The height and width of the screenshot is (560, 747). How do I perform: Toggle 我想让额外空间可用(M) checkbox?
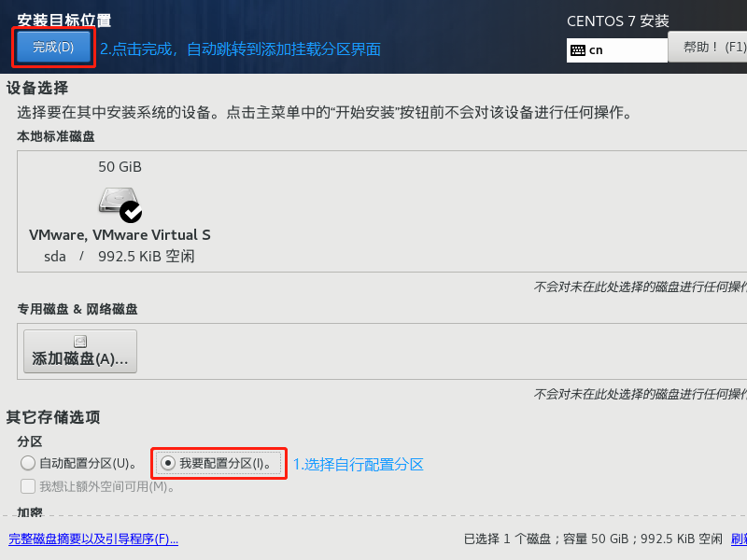pos(28,486)
